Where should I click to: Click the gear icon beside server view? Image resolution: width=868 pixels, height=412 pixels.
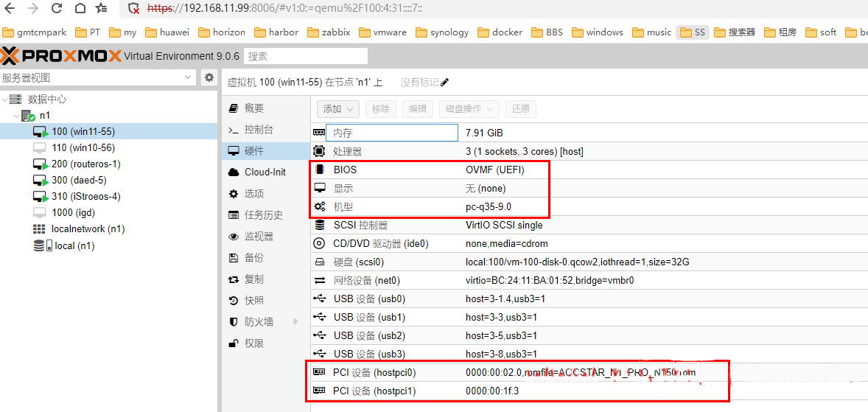(x=209, y=77)
